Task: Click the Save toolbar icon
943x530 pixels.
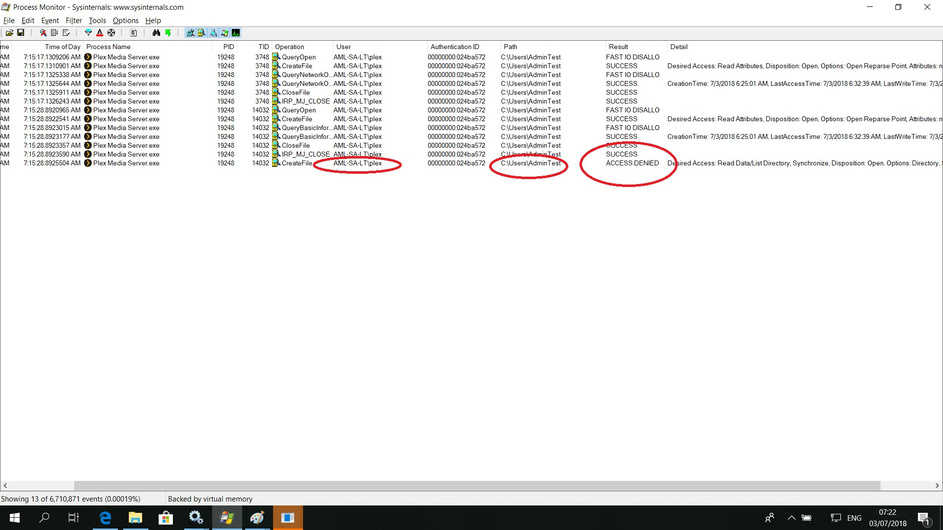Action: 20,33
